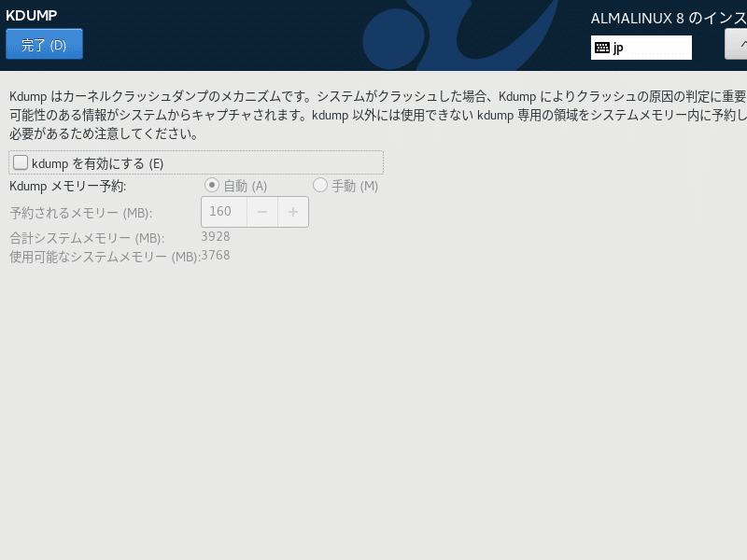Screen dimensions: 747x560
Task: Click the Kdump メモリー予約 label
Action: pos(67,186)
